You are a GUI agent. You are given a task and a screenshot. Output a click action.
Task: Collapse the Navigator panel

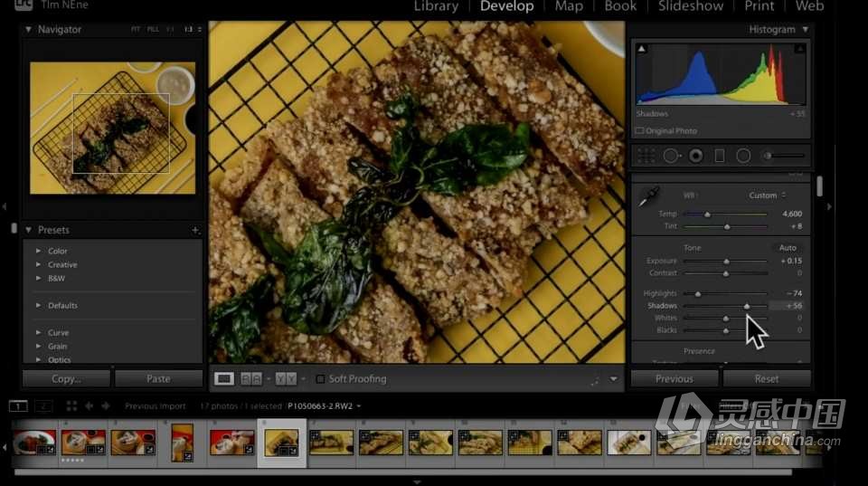(x=28, y=29)
